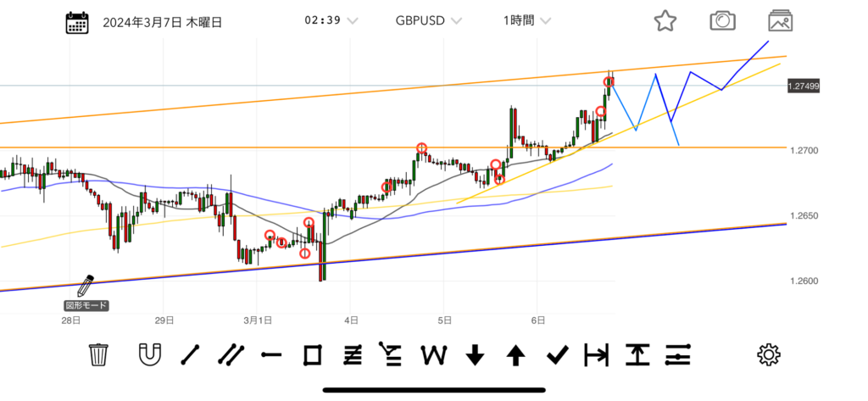Select the rectangle shape tool
868x401 pixels.
(x=313, y=354)
